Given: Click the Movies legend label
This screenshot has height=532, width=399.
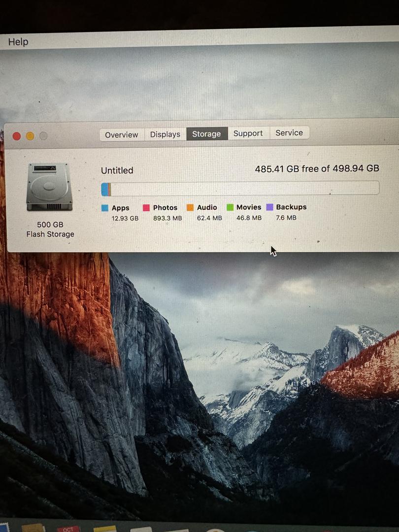Looking at the screenshot, I should (249, 207).
